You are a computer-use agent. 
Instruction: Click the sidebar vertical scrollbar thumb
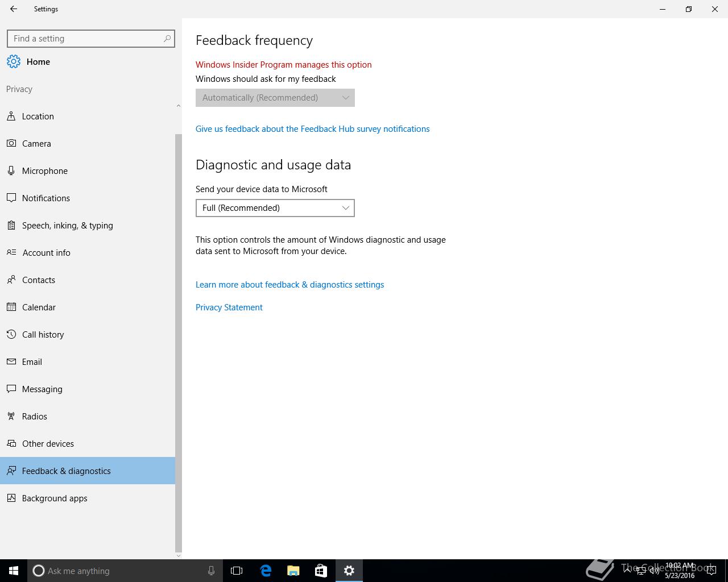[x=179, y=343]
